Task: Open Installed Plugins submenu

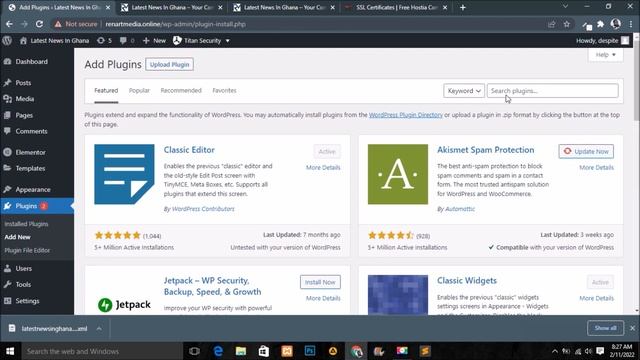Action: pyautogui.click(x=26, y=224)
